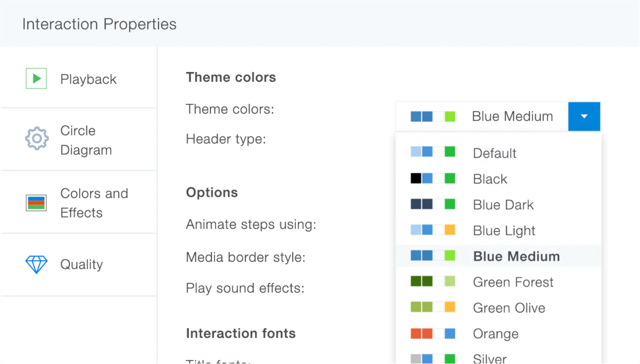Image resolution: width=640 pixels, height=364 pixels.
Task: Switch to the Circle Diagram tab
Action: 86,140
